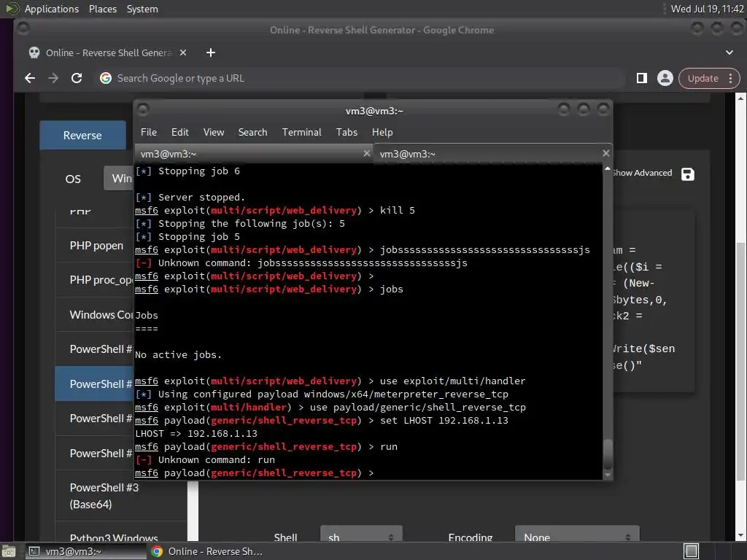Open a new Chrome tab
747x560 pixels.
(211, 52)
